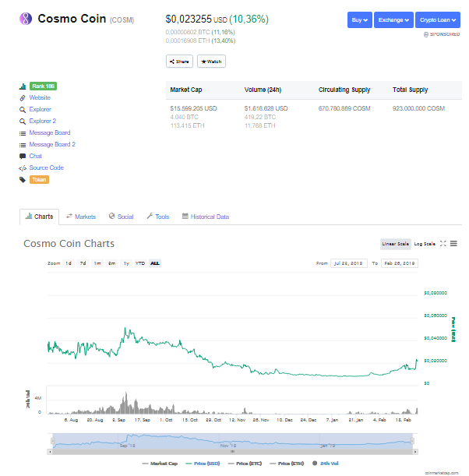Image resolution: width=469 pixels, height=476 pixels.
Task: Toggle Price (USD) series in legend
Action: (203, 464)
